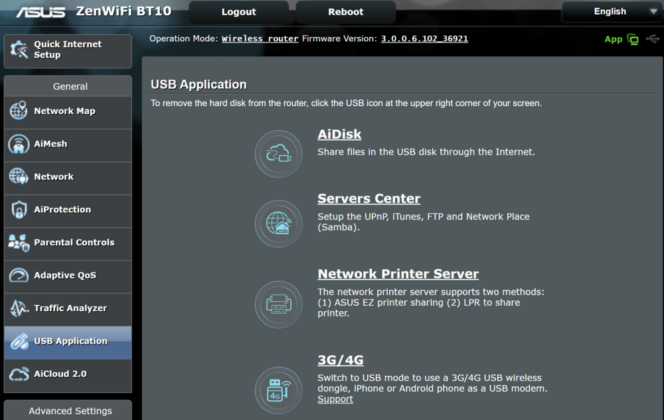Click the 'Share files in the USB disk' description
This screenshot has height=420, width=664.
tap(426, 152)
